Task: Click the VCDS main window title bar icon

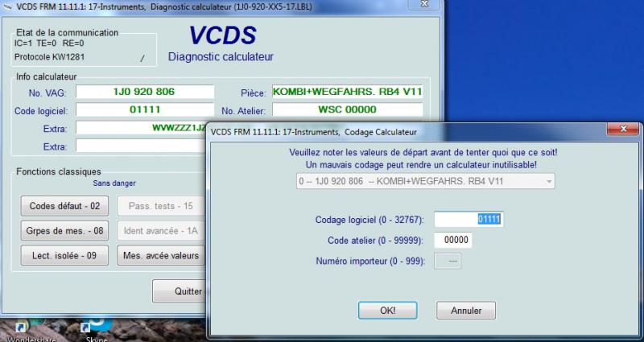Action: [7, 6]
